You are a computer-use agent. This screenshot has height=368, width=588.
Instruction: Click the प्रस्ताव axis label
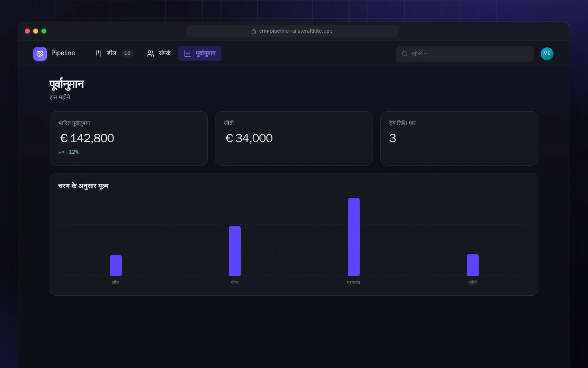click(354, 282)
